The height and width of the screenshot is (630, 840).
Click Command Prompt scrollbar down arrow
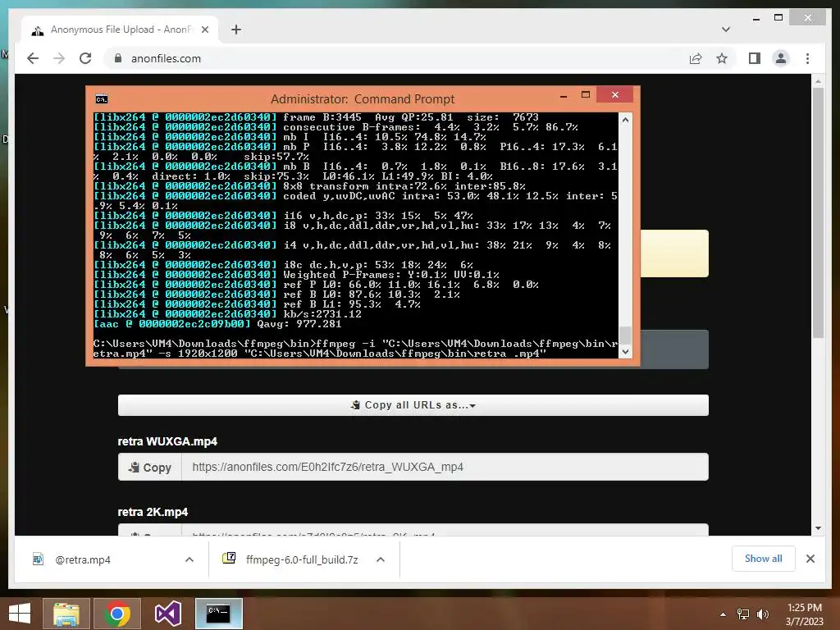[x=625, y=352]
